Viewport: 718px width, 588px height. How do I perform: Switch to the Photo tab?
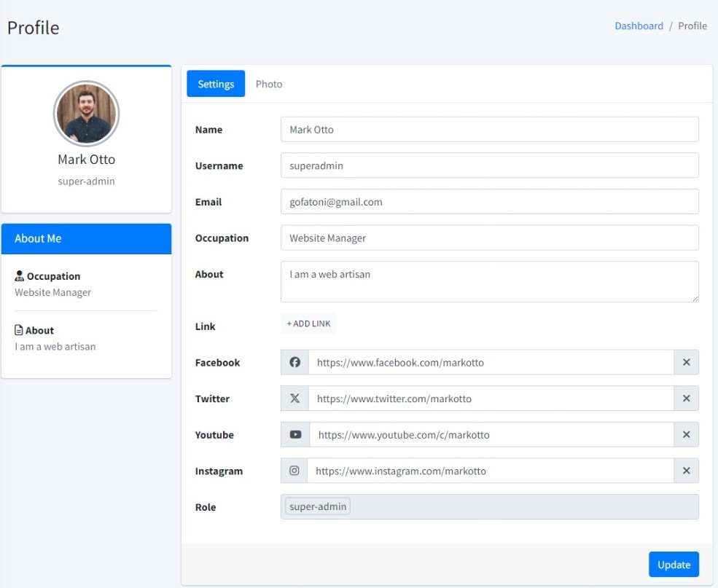(x=269, y=84)
